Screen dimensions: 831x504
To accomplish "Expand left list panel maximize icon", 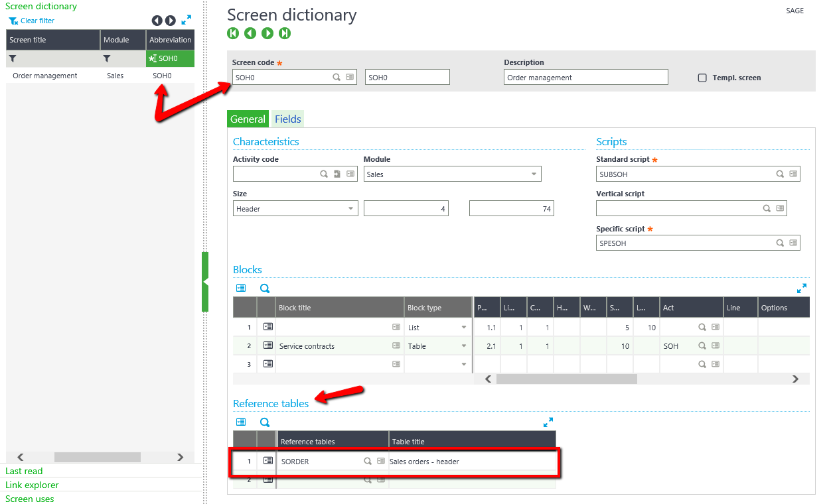I will click(x=187, y=21).
